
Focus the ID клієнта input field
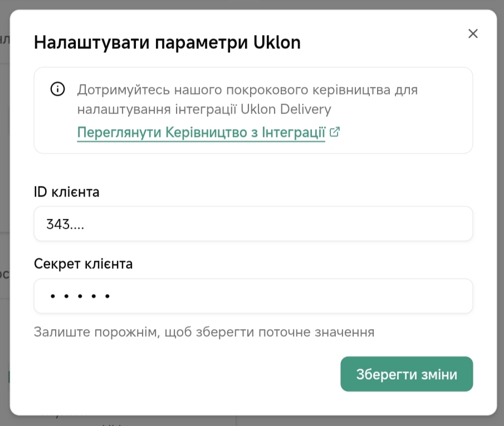(253, 224)
